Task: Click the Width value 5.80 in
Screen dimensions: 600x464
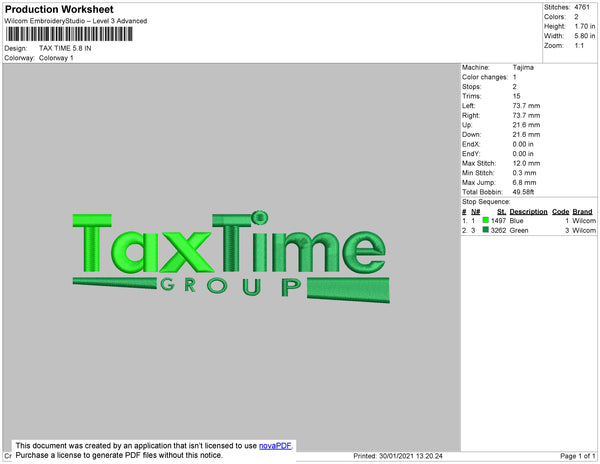Action: click(x=585, y=36)
